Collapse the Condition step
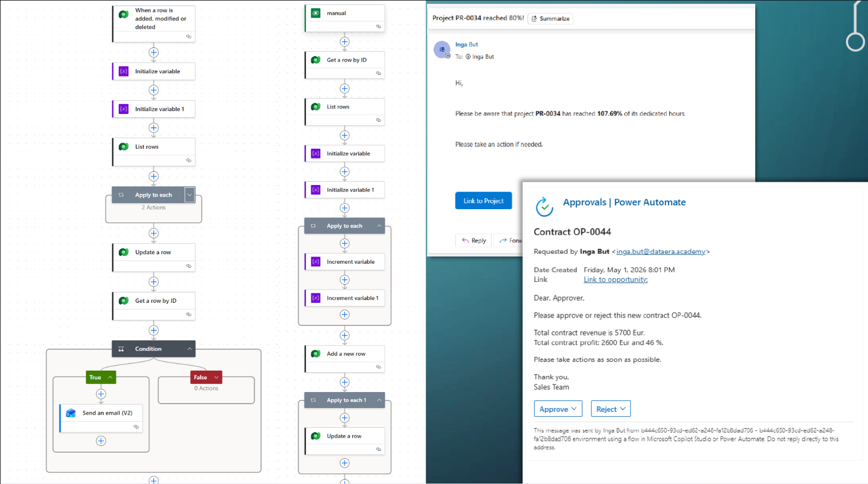The width and height of the screenshot is (868, 484). pyautogui.click(x=189, y=349)
